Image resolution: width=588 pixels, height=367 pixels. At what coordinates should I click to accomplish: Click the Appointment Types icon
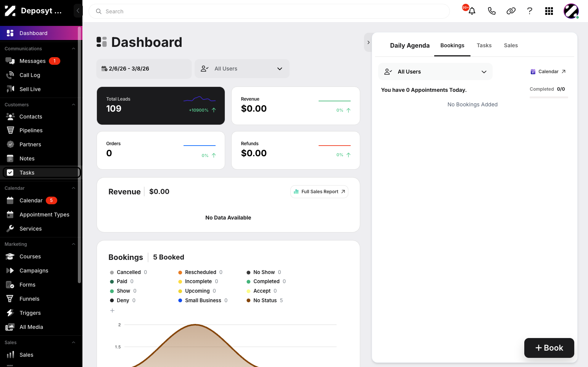coord(10,215)
